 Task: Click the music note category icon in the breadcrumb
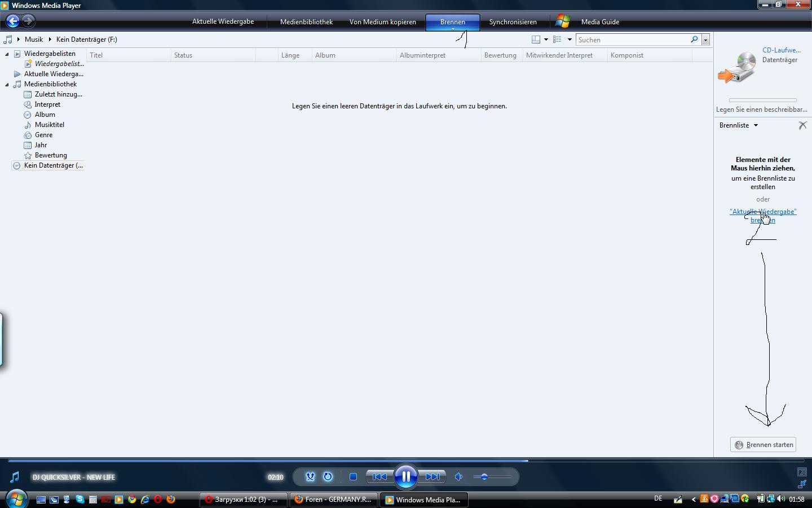pos(8,40)
